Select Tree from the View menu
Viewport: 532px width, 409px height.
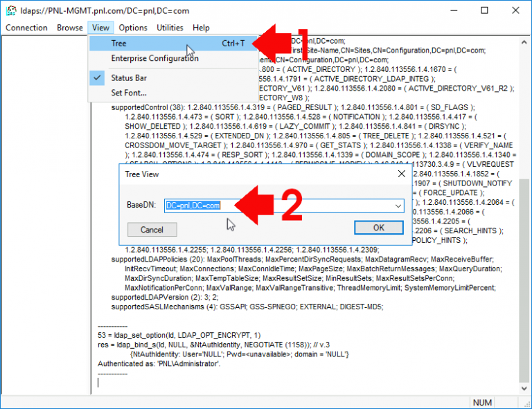(119, 44)
